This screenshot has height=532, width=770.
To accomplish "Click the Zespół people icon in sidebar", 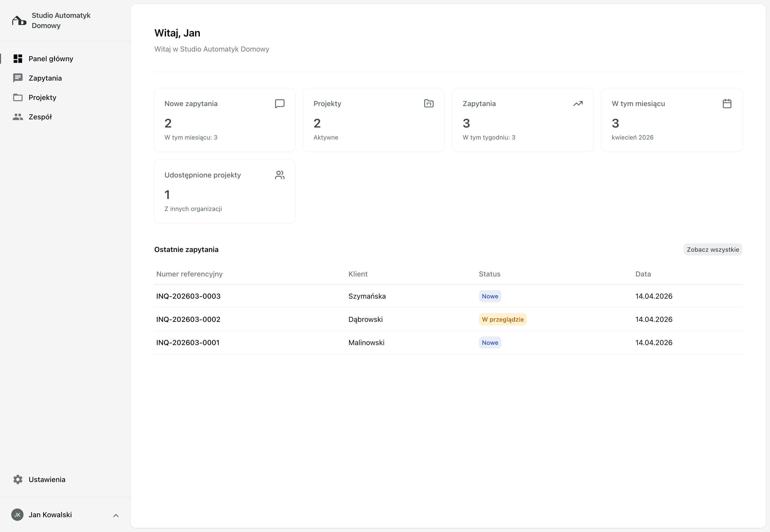I will click(18, 117).
